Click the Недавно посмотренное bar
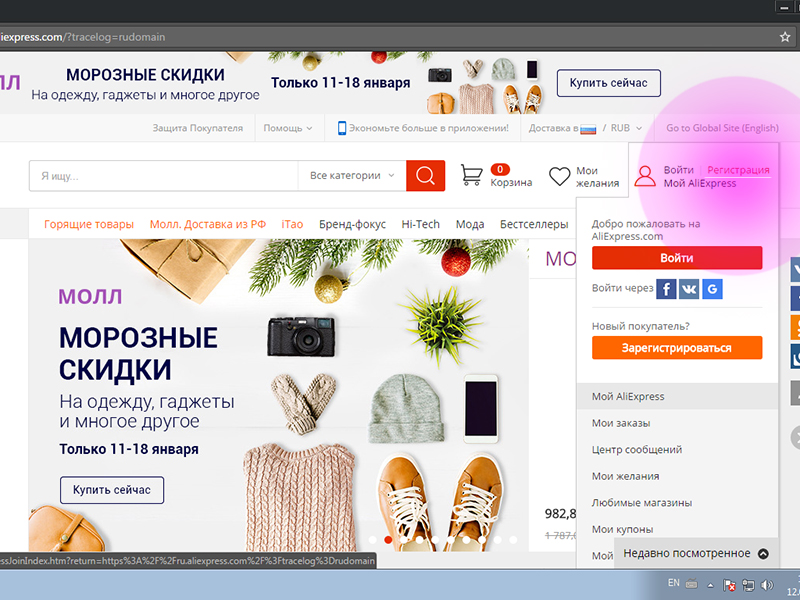This screenshot has height=600, width=800. coord(696,554)
